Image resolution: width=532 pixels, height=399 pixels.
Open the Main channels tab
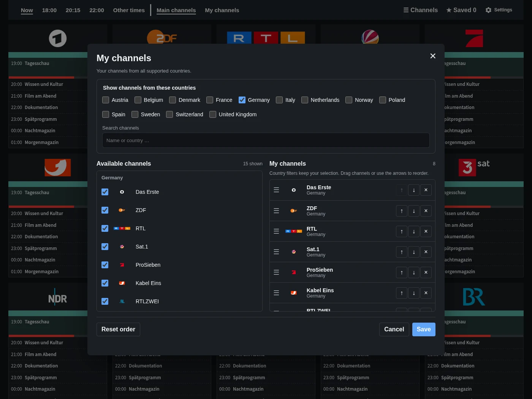click(176, 10)
